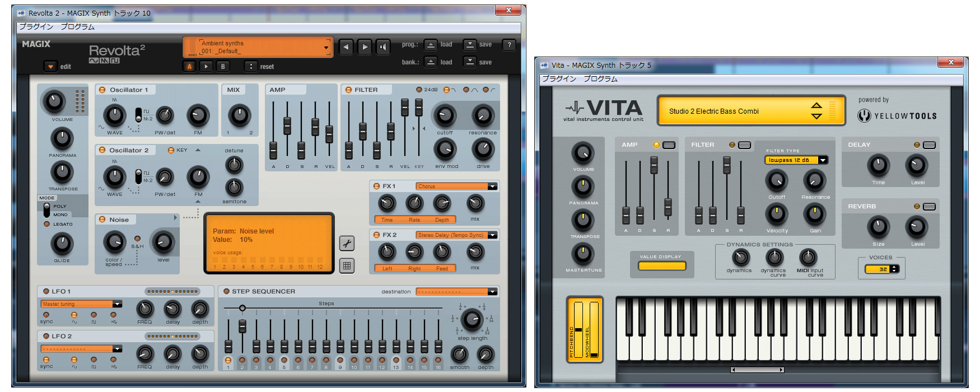
Task: Click the speaker preview icon in Revolta
Action: pyautogui.click(x=383, y=47)
